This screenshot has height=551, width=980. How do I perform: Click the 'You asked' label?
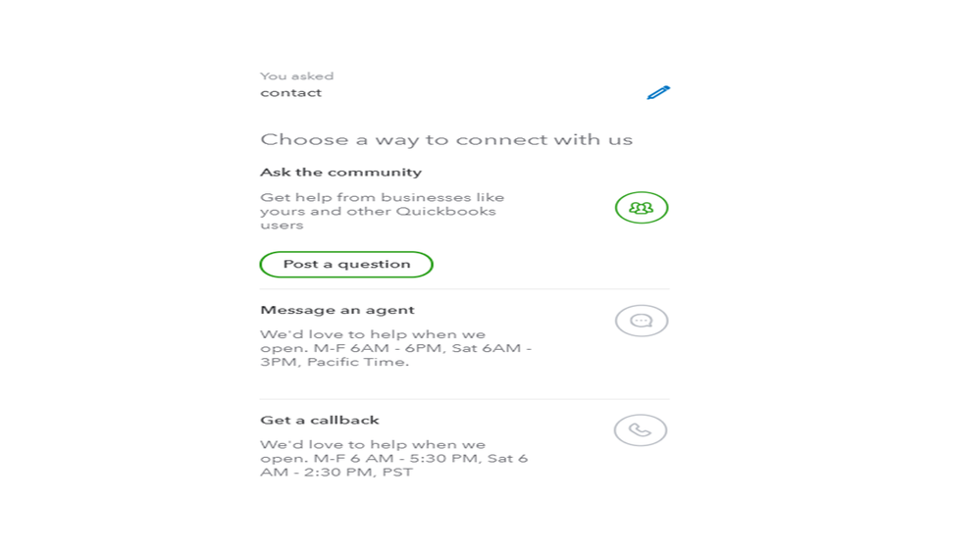click(296, 76)
